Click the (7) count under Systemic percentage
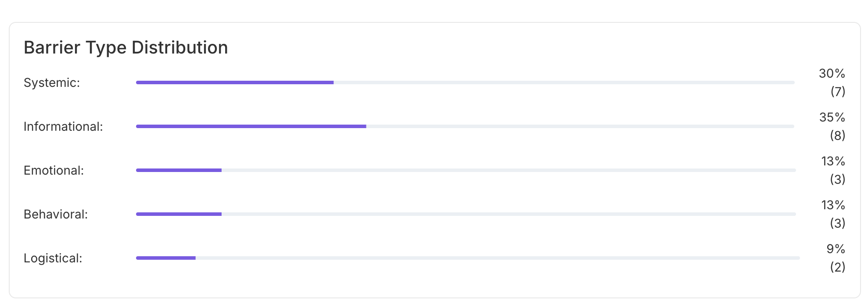Screen dimensions: 868x308 click(x=837, y=91)
